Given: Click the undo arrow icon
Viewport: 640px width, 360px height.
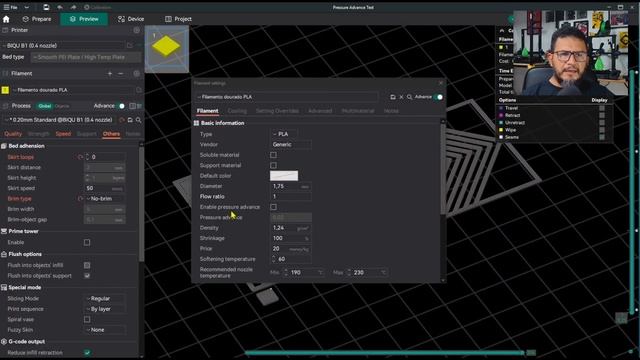Looking at the screenshot, I should 60,7.
